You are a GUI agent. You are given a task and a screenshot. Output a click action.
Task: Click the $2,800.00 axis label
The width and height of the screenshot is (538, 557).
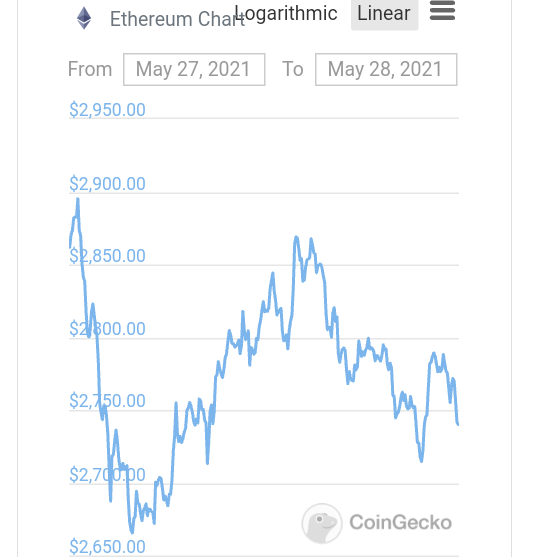[x=107, y=329]
